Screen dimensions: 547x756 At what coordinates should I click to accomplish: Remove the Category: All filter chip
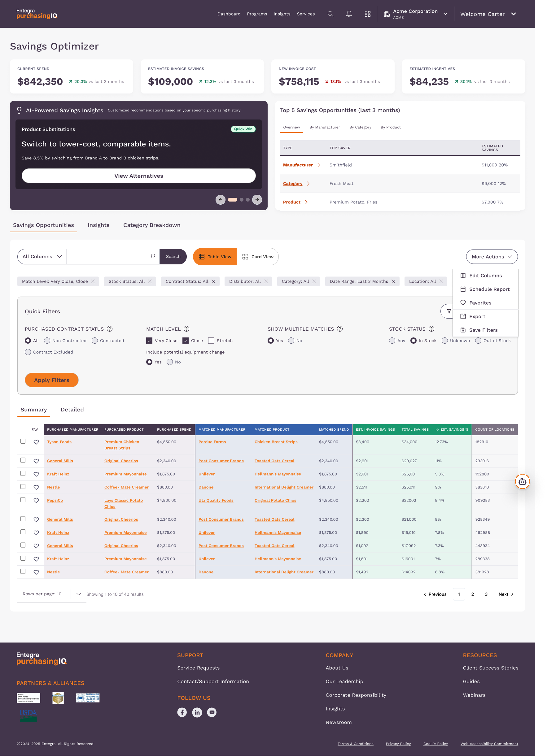[x=314, y=281]
